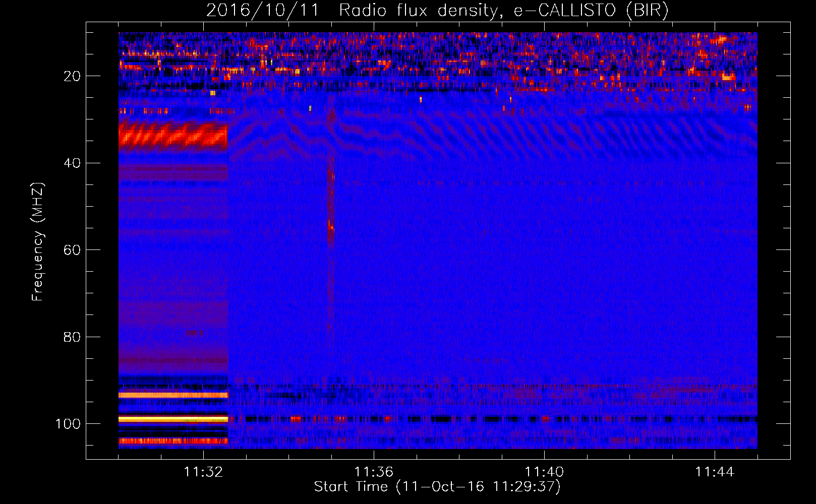Viewport: 816px width, 504px height.
Task: Click the 11:44 time tick label
Action: tap(715, 472)
